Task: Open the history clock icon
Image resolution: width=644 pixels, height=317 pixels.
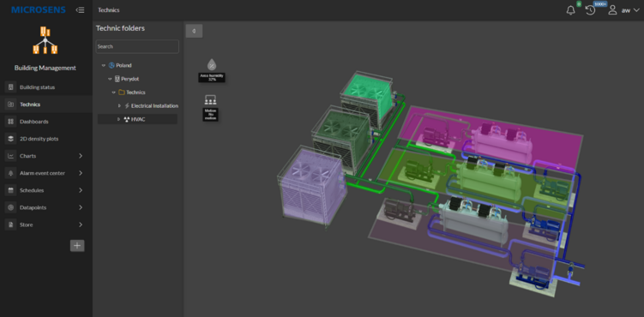Action: click(x=590, y=10)
